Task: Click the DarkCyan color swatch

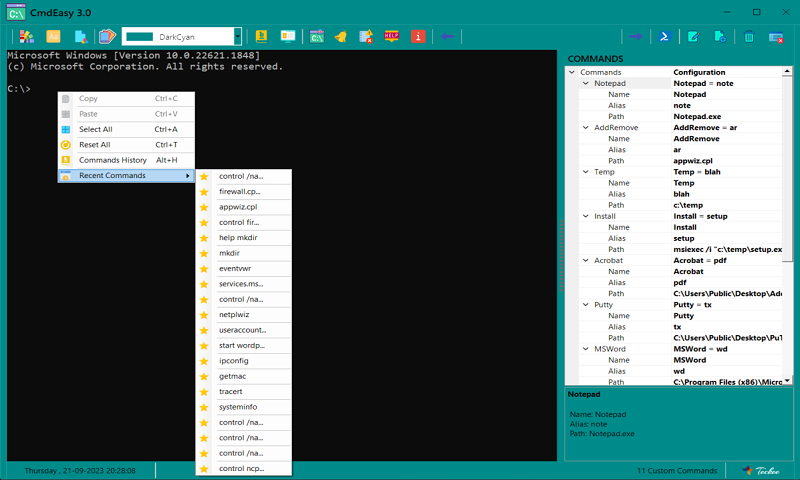Action: 139,37
